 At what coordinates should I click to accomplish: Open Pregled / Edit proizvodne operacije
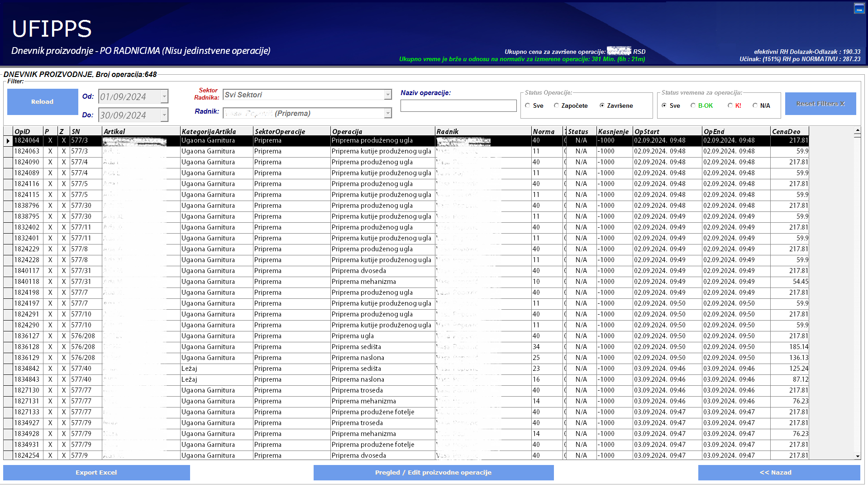click(x=433, y=472)
